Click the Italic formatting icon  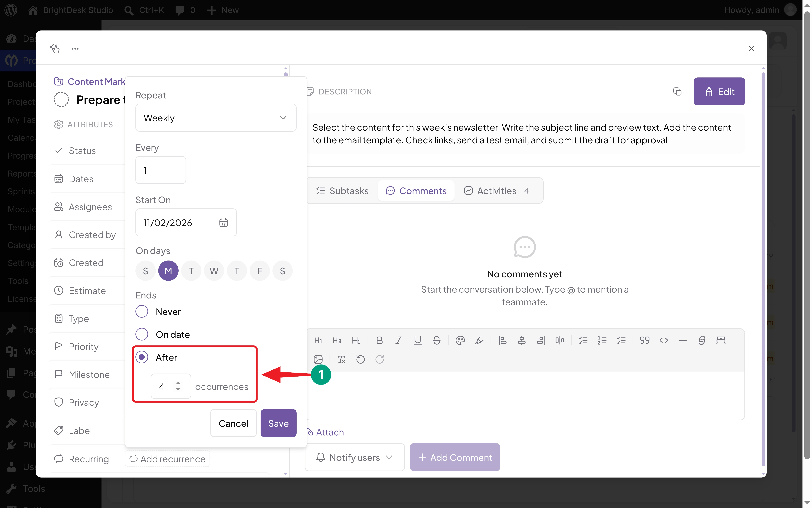398,340
